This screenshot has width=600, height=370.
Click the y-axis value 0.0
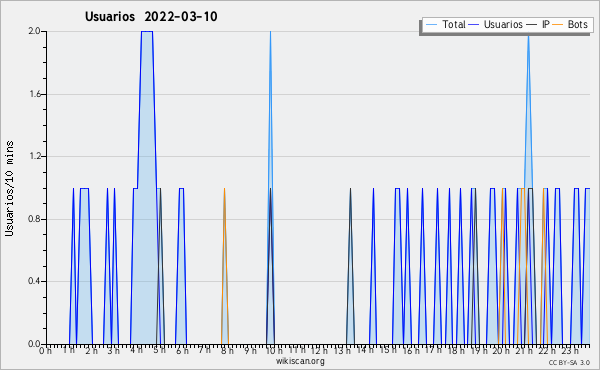click(x=35, y=344)
